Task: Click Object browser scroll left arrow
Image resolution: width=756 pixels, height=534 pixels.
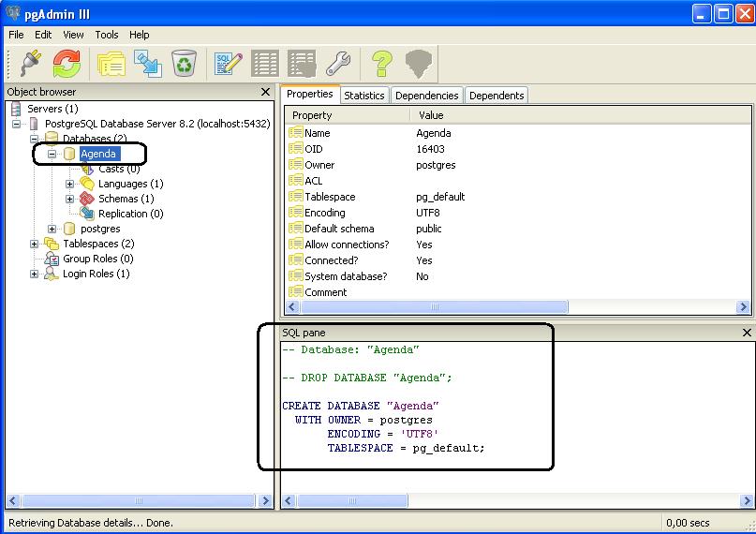Action: tap(13, 501)
